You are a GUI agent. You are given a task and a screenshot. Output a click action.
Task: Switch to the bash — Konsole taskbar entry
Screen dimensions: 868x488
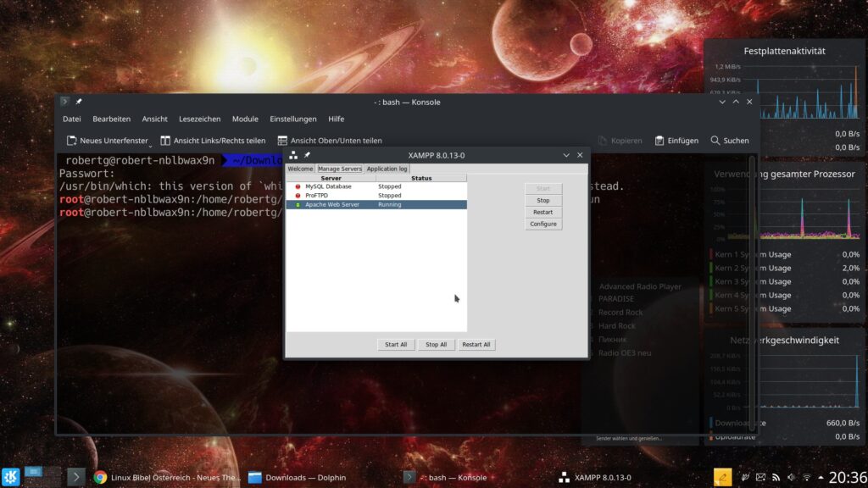coord(446,478)
